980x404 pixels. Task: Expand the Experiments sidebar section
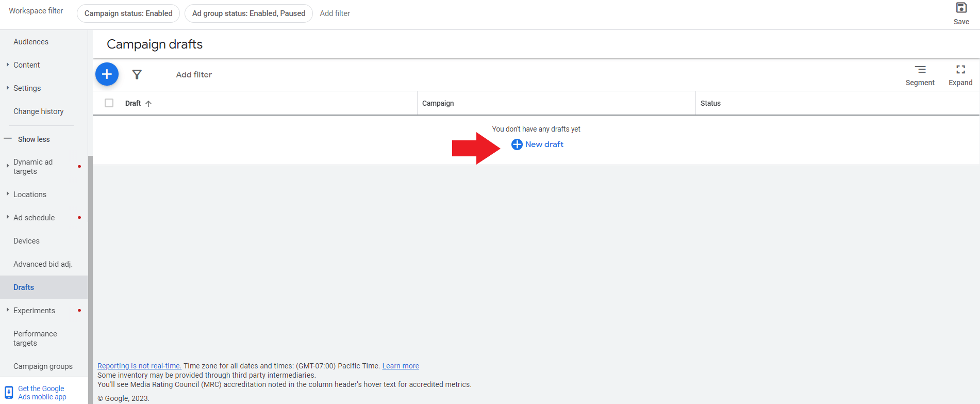pos(8,310)
